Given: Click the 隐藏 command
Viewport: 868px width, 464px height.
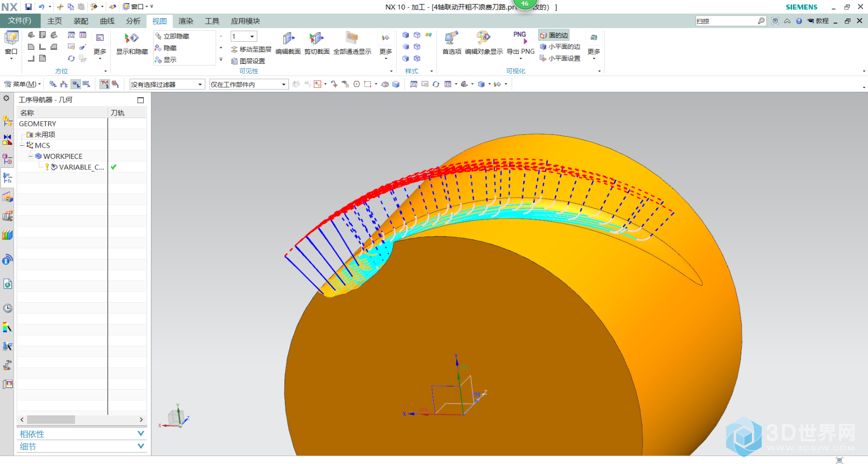Looking at the screenshot, I should click(x=166, y=48).
